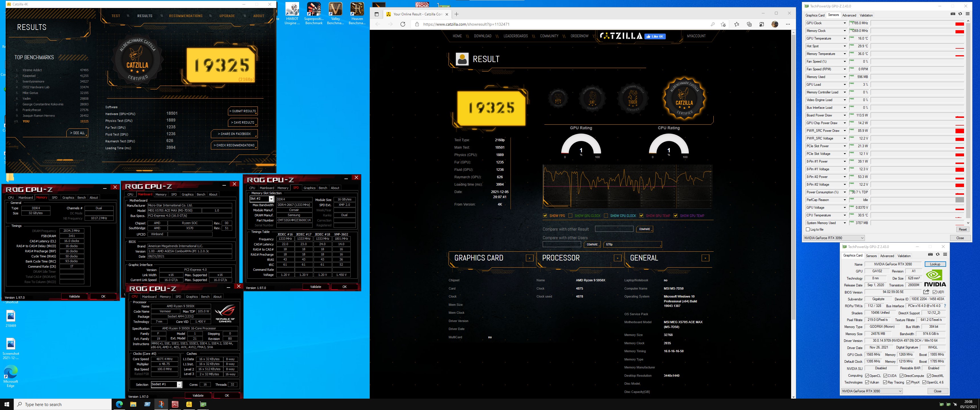The height and width of the screenshot is (410, 980).
Task: Open the RECOMMENDATIONS tab in the Catzilla app
Action: coord(186,16)
